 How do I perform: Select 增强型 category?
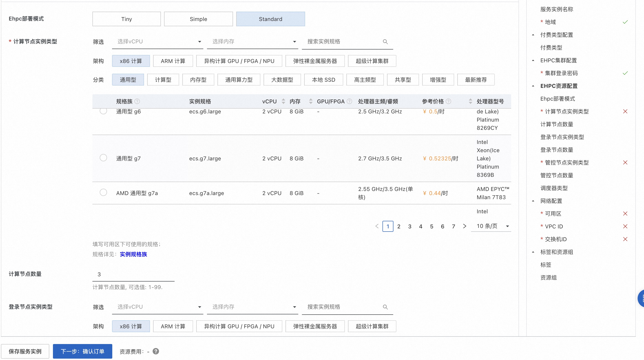[x=438, y=80]
